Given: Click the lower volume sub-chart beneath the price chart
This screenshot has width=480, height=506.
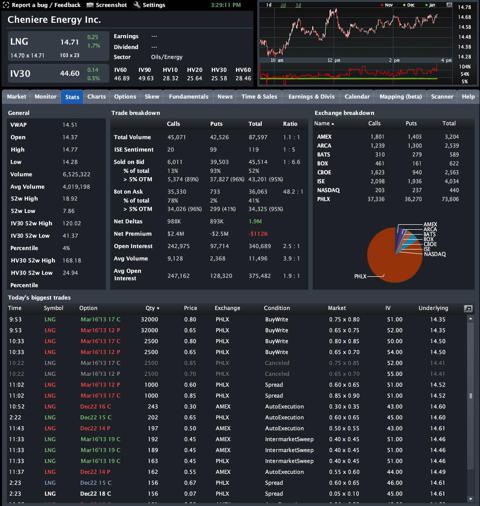Looking at the screenshot, I should (356, 73).
